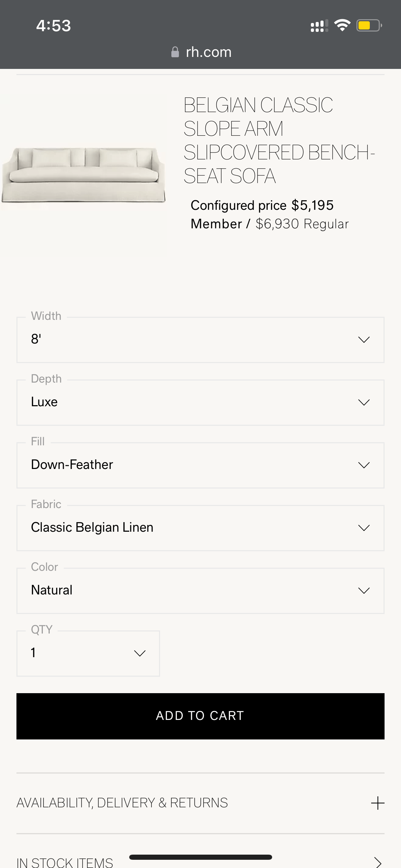
Task: Open the In Stock Items link
Action: click(x=65, y=862)
